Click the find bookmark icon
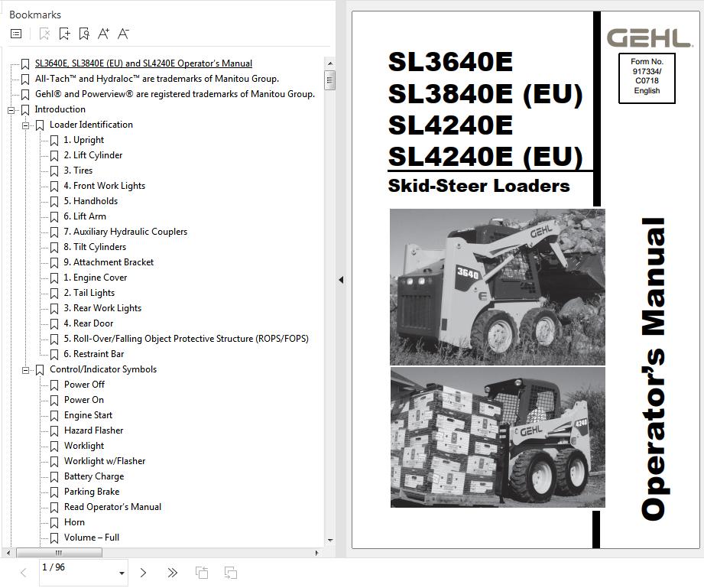 click(x=84, y=34)
